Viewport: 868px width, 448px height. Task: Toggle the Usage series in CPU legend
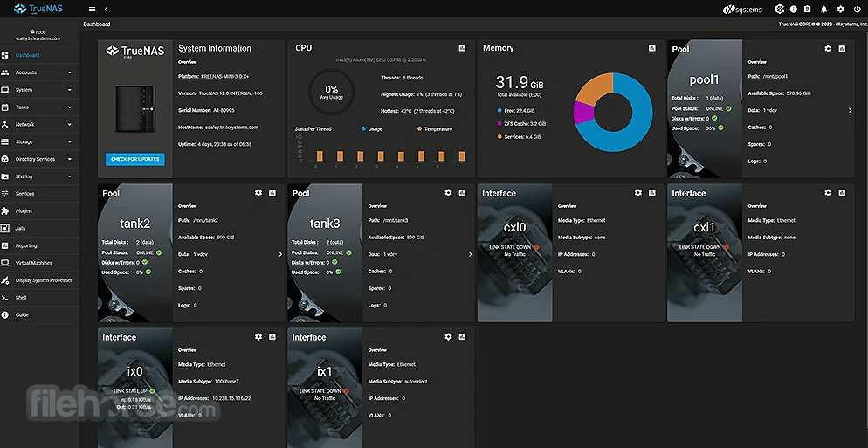click(x=371, y=129)
